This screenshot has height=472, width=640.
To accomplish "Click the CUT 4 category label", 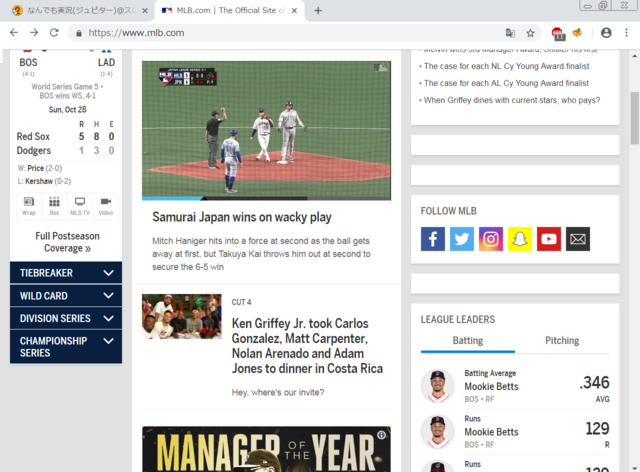I will tap(241, 302).
